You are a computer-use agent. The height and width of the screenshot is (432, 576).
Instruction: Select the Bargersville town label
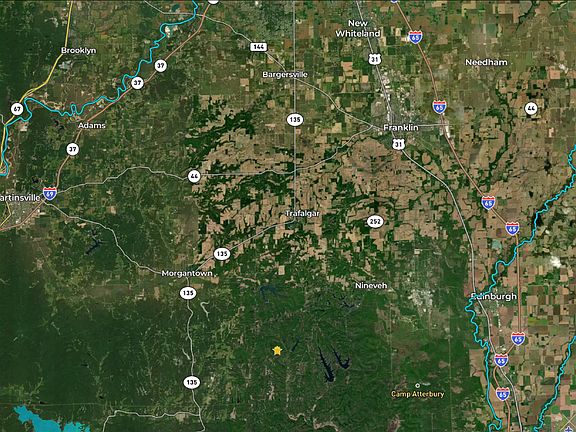[285, 75]
